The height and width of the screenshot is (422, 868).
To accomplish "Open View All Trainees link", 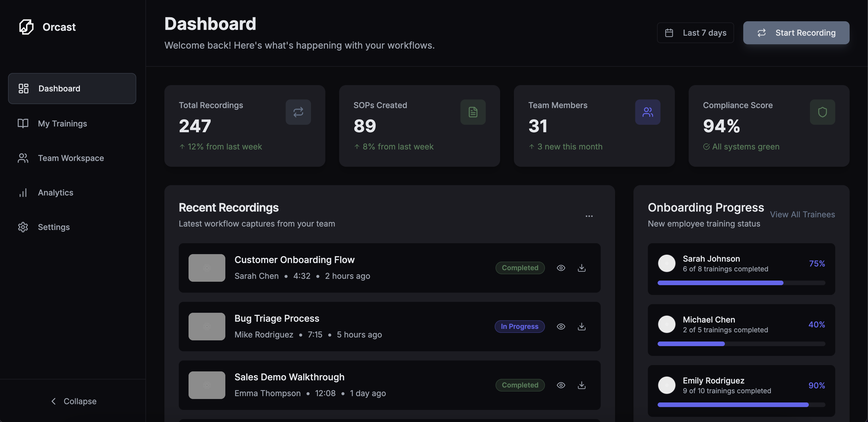I will [x=802, y=214].
